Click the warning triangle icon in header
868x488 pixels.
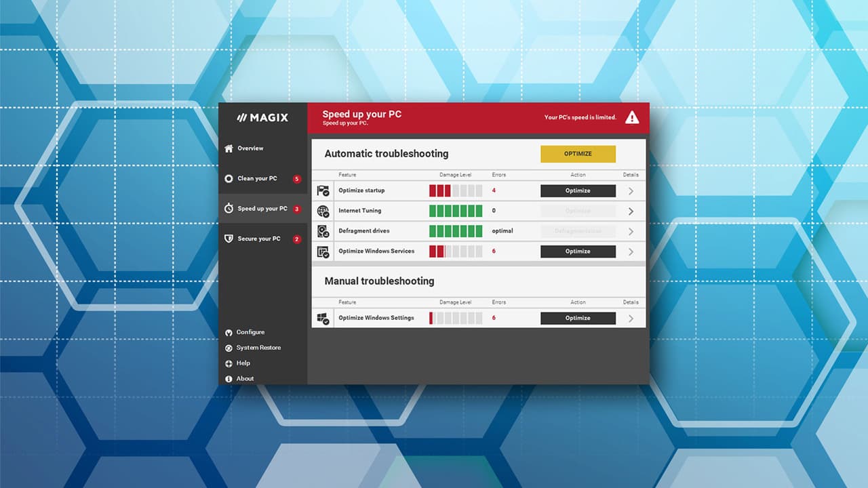tap(632, 117)
